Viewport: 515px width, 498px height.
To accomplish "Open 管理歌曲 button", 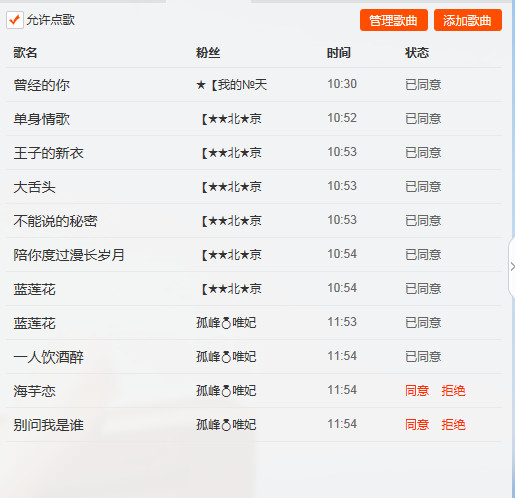I will tap(394, 20).
